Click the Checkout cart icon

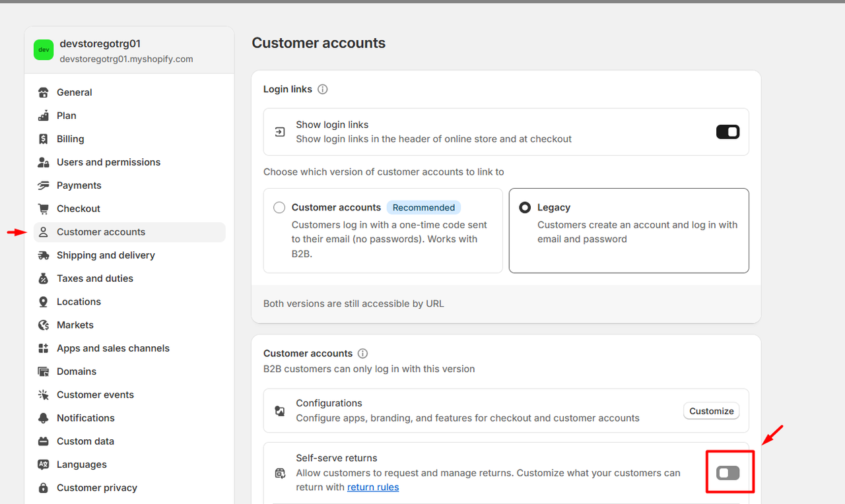coord(44,209)
